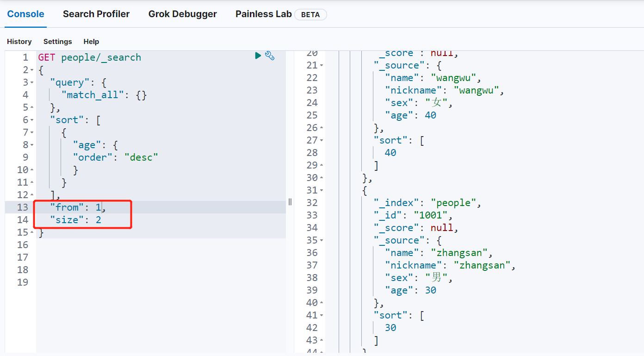Image resolution: width=644 pixels, height=356 pixels.
Task: Run the request with the play icon
Action: click(258, 56)
